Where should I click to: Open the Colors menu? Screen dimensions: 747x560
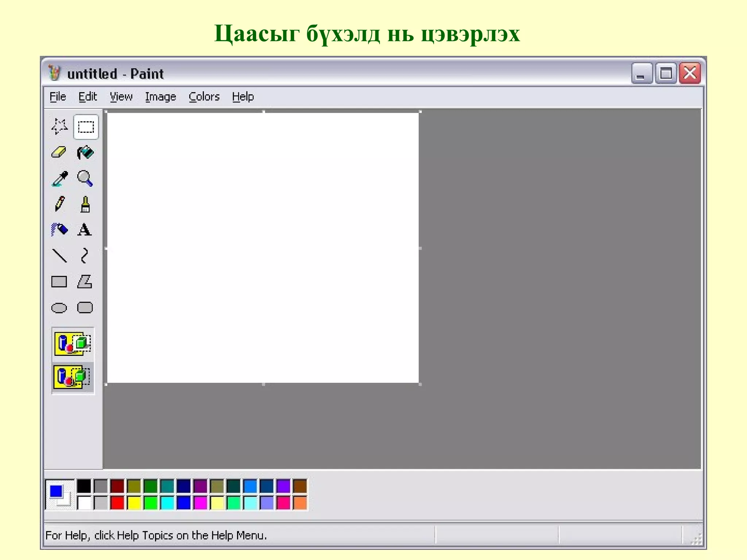[204, 97]
